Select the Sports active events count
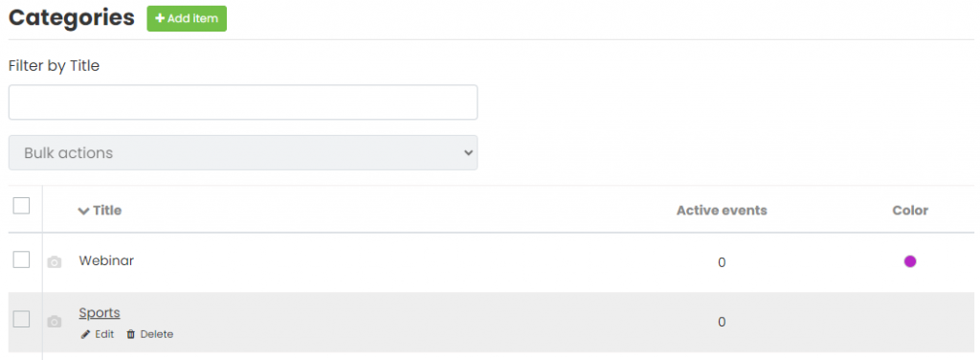 point(722,323)
